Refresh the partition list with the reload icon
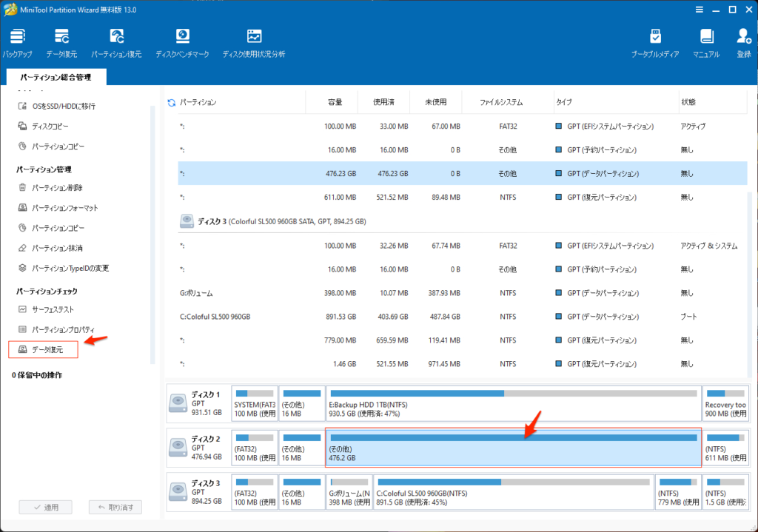This screenshot has width=758, height=532. [172, 103]
